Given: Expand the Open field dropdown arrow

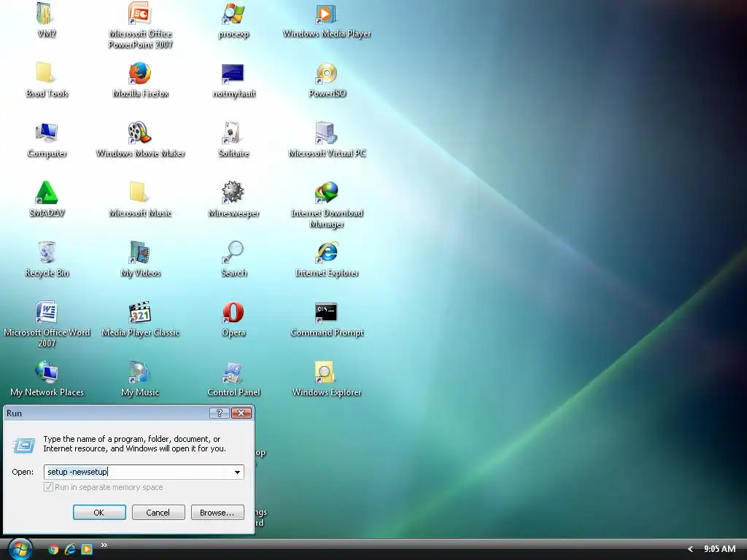Looking at the screenshot, I should click(x=237, y=472).
